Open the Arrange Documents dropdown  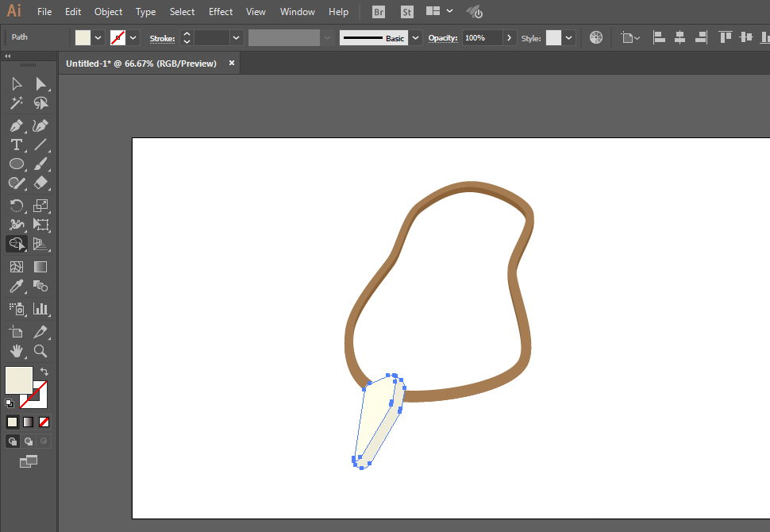click(440, 11)
